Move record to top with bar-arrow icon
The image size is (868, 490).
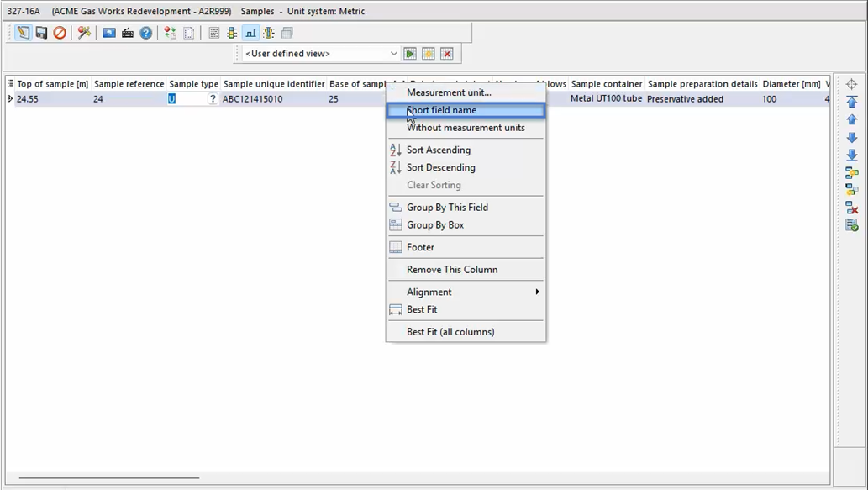pyautogui.click(x=851, y=102)
